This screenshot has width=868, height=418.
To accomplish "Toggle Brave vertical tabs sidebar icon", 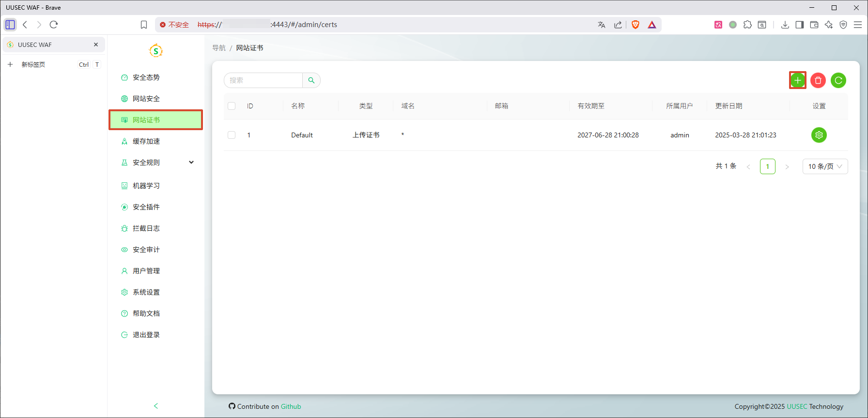I will tap(10, 25).
